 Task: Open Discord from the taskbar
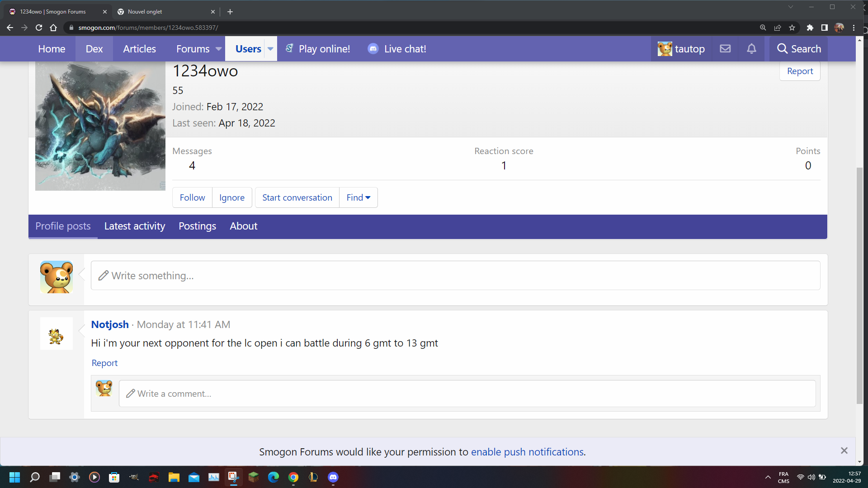tap(333, 477)
